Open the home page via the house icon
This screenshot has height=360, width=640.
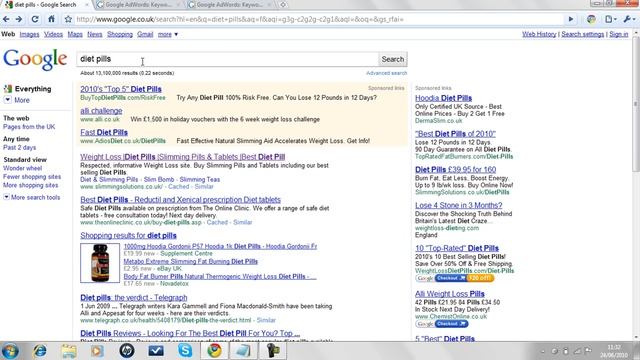click(51, 19)
